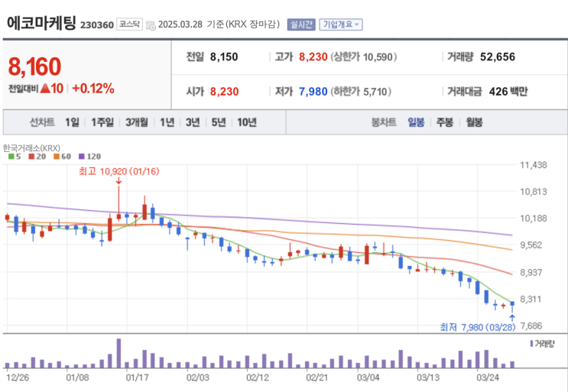Select the 1일 line chart tab
The width and height of the screenshot is (568, 392).
[72, 122]
